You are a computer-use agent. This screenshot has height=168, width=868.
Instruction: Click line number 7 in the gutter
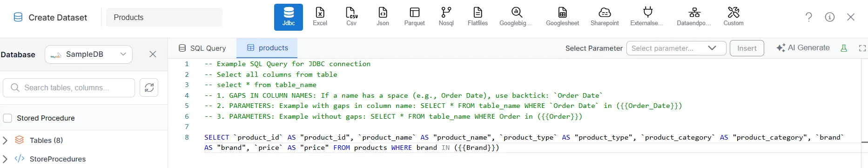pyautogui.click(x=187, y=127)
